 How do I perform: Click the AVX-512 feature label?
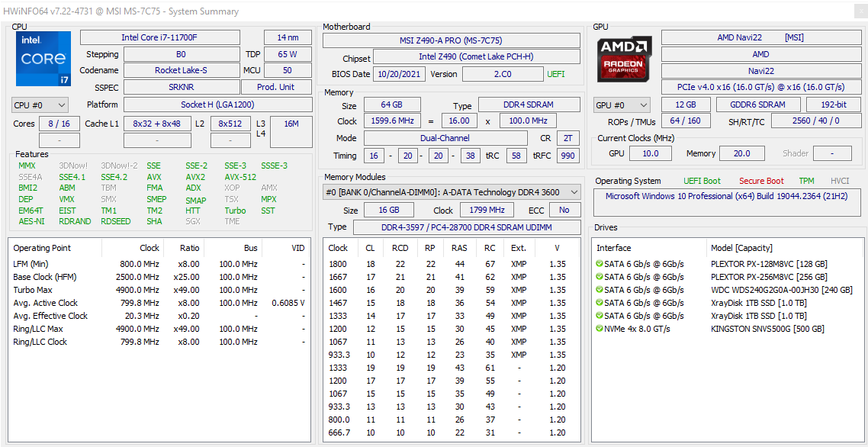tap(240, 177)
